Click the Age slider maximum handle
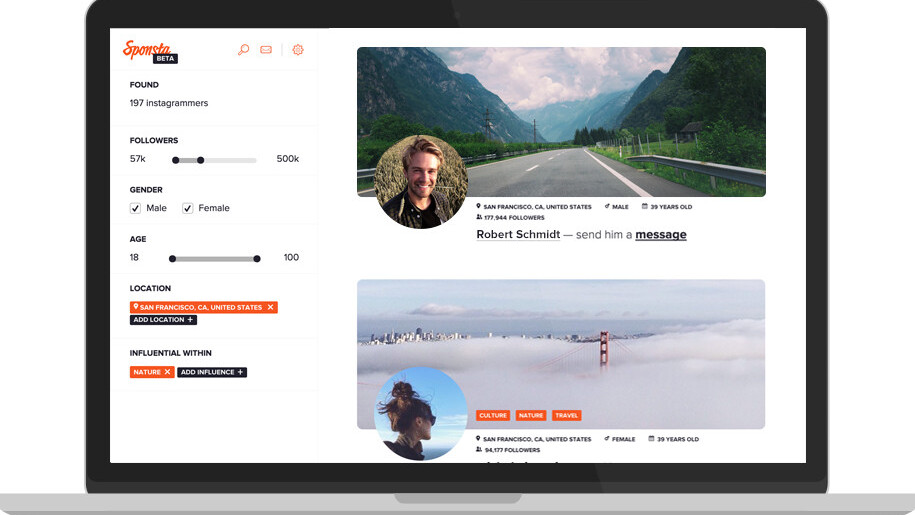The width and height of the screenshot is (915, 515). point(257,259)
